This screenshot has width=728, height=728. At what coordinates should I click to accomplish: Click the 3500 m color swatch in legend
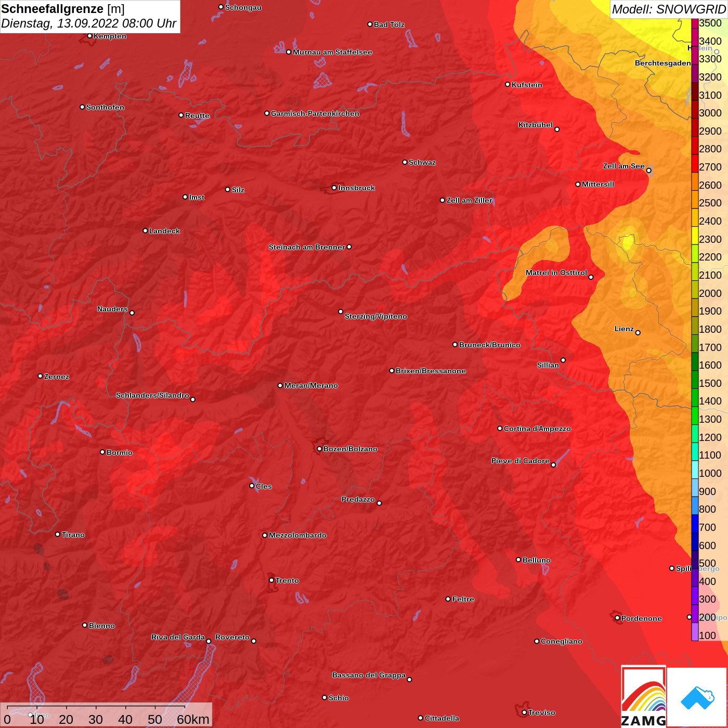point(695,23)
